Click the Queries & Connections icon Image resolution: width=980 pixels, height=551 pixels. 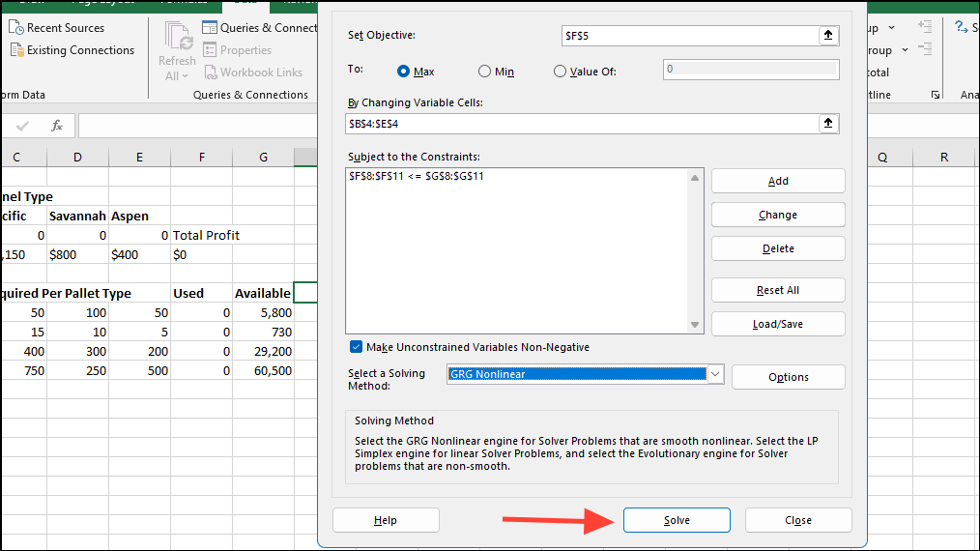(x=210, y=28)
